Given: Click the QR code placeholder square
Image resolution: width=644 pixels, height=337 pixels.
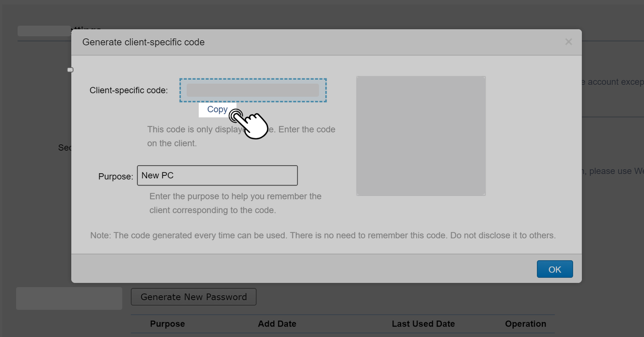Looking at the screenshot, I should click(421, 136).
